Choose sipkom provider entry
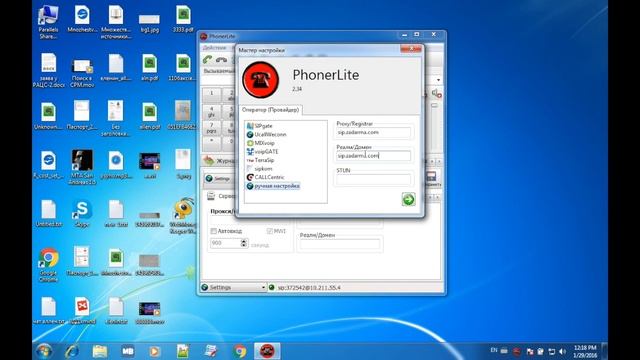The height and width of the screenshot is (360, 640). [x=260, y=169]
